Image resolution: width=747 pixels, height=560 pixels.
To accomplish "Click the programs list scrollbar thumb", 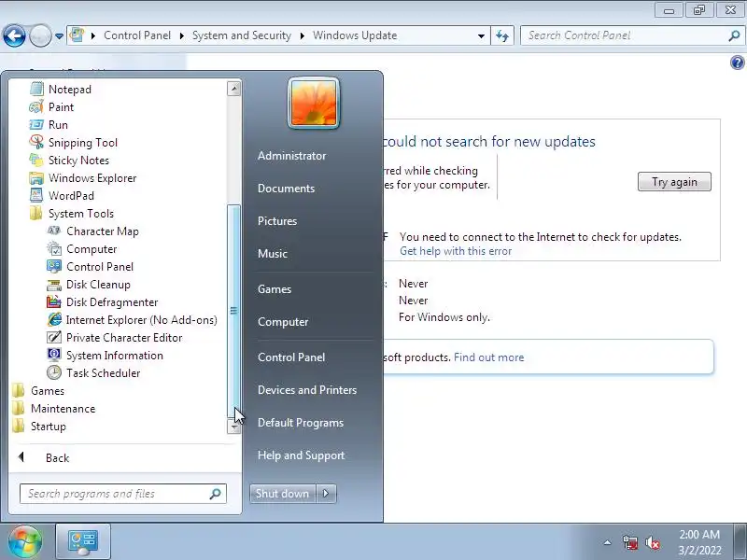I will point(234,311).
